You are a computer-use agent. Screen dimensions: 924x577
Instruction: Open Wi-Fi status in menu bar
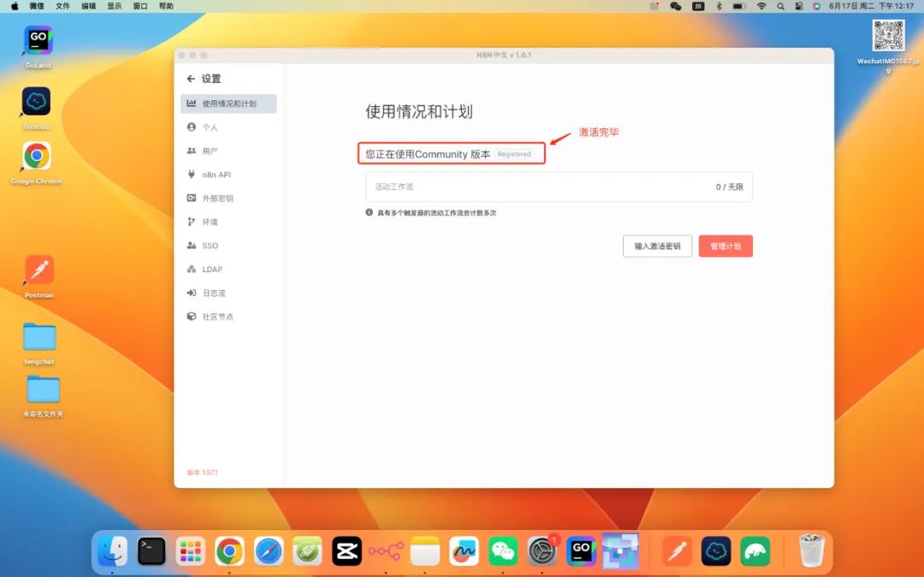coord(761,6)
